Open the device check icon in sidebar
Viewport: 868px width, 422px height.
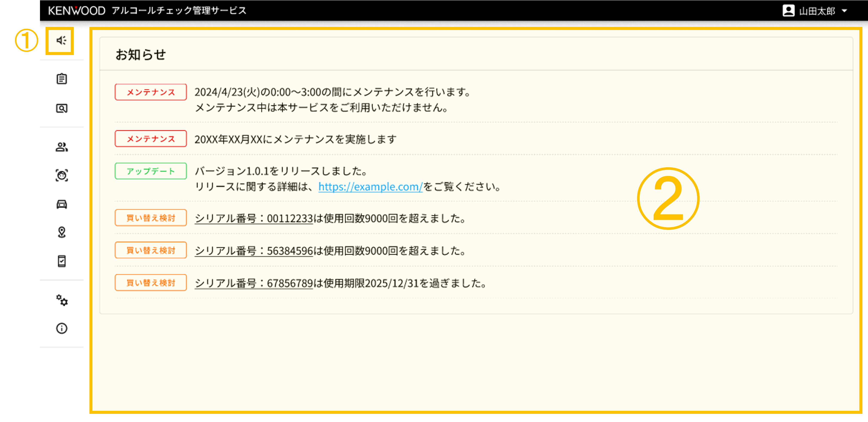pyautogui.click(x=62, y=261)
